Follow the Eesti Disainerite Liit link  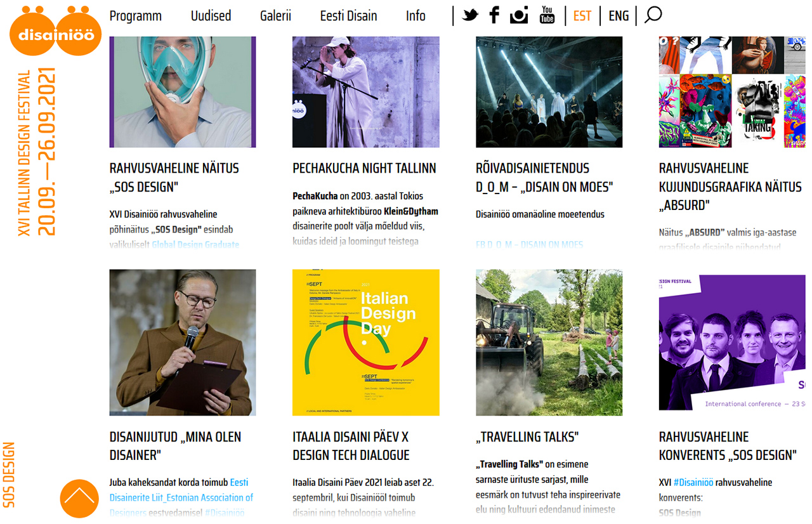[181, 490]
